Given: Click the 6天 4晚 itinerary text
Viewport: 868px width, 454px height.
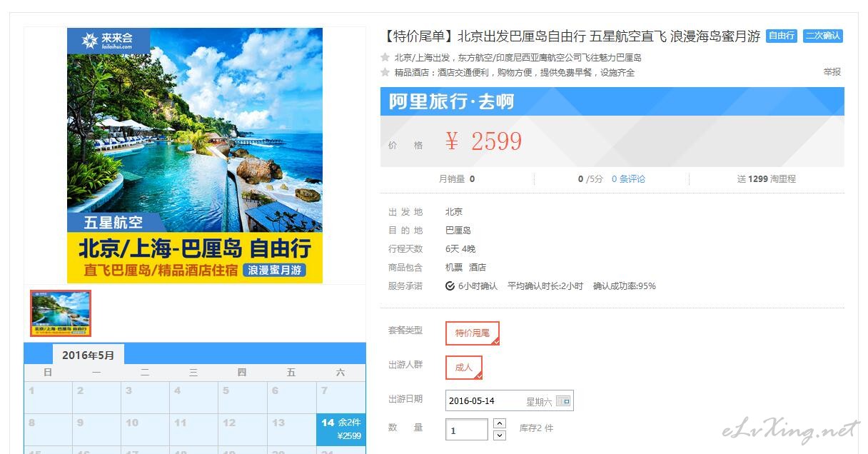Looking at the screenshot, I should point(460,249).
